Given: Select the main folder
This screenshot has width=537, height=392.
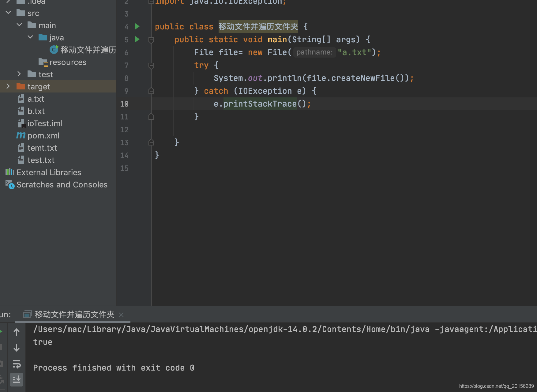Looking at the screenshot, I should pyautogui.click(x=47, y=25).
